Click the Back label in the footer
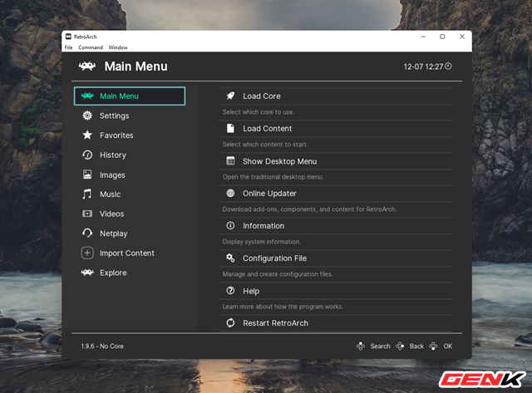The width and height of the screenshot is (532, 393). click(x=416, y=346)
